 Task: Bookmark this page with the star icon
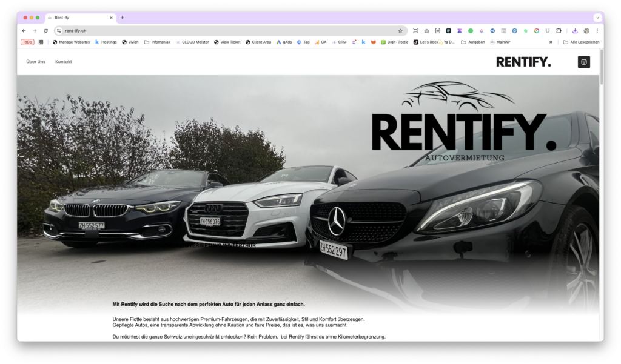[400, 31]
